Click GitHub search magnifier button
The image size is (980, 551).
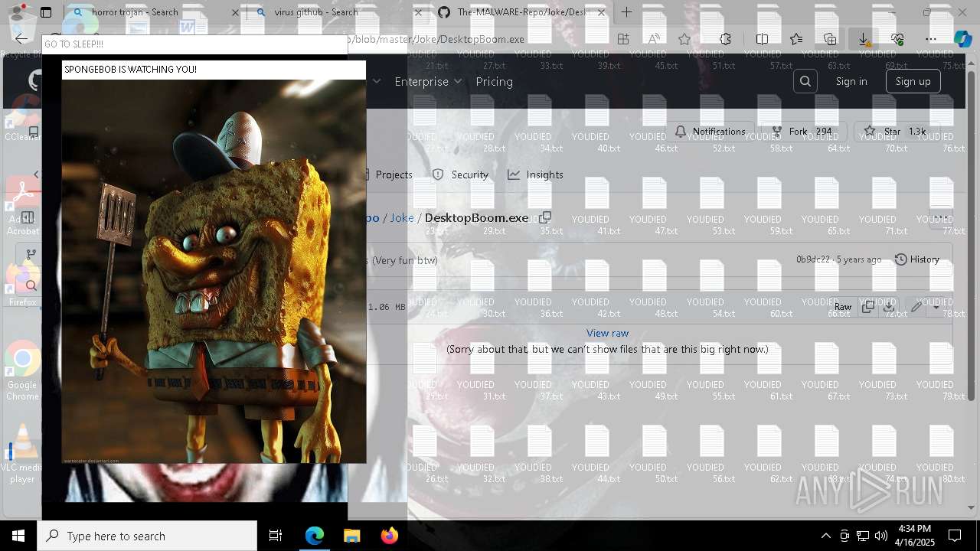[x=805, y=81]
